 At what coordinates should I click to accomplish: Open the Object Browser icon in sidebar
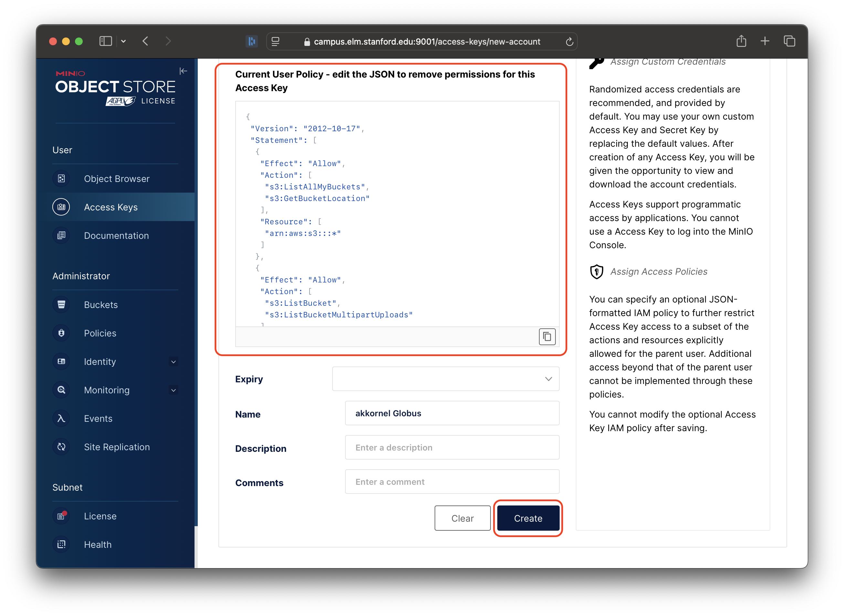tap(61, 179)
